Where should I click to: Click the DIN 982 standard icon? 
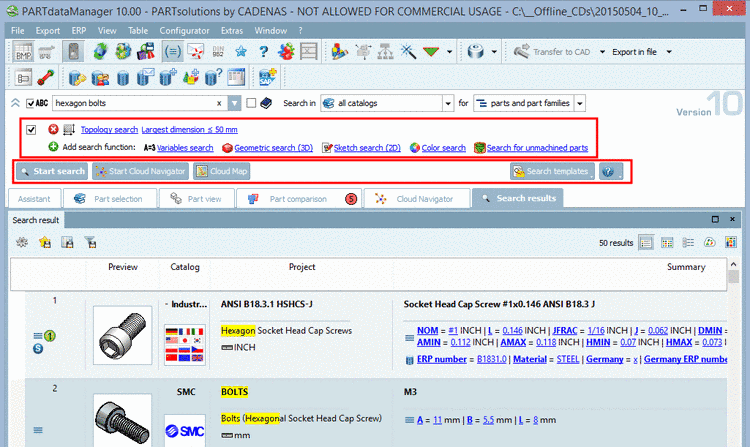218,52
